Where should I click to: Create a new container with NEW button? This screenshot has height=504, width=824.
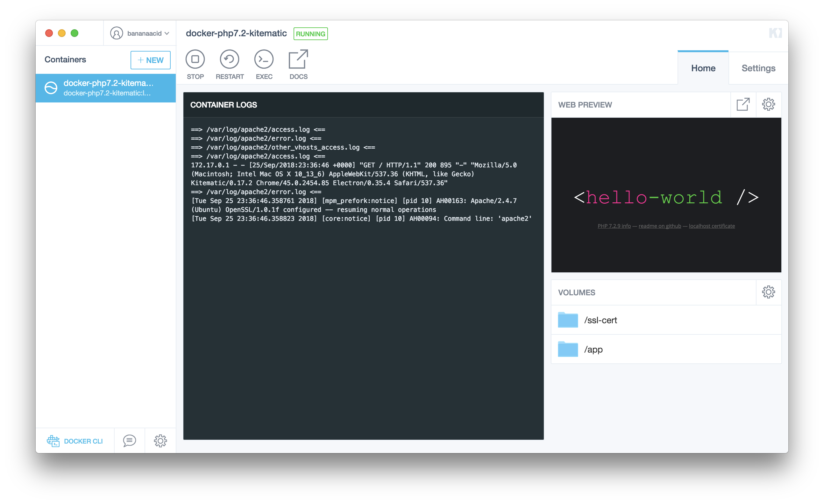click(x=151, y=60)
